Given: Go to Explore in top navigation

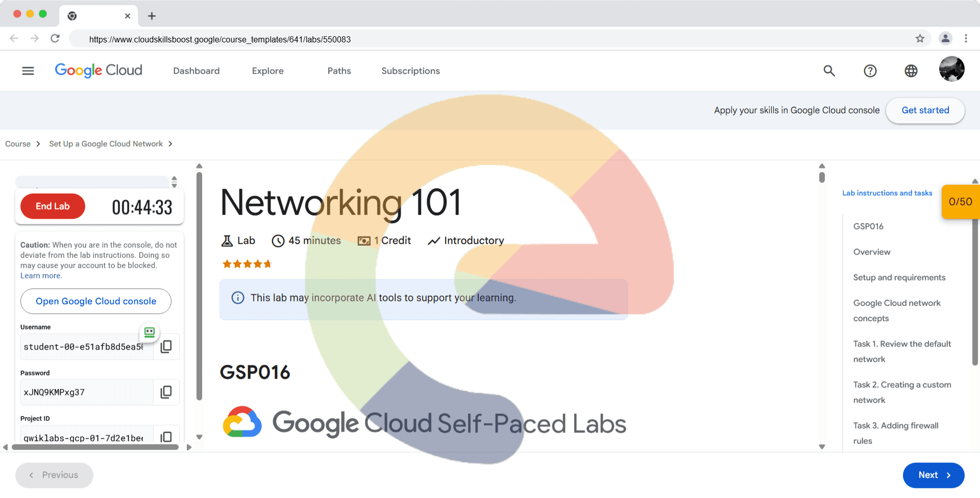Looking at the screenshot, I should point(267,71).
